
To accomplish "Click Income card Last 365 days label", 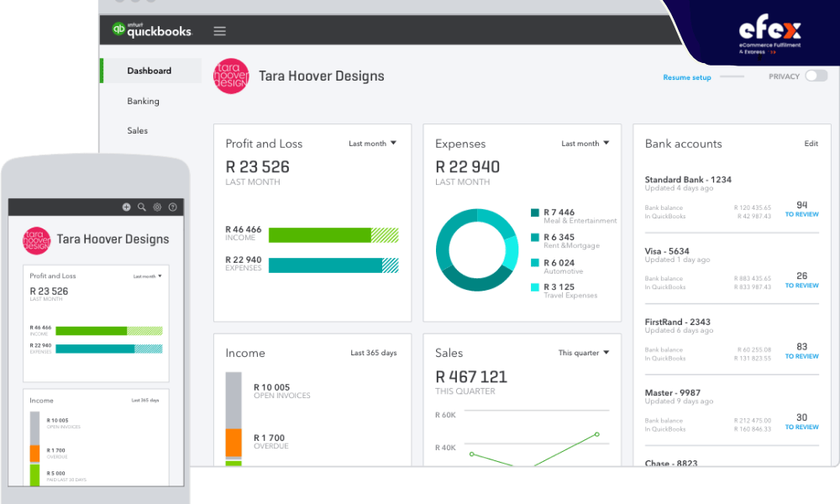I will click(x=374, y=353).
